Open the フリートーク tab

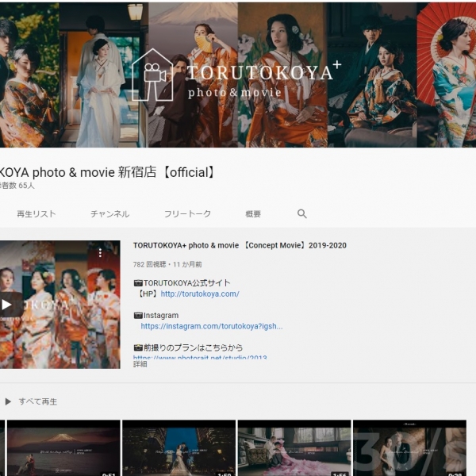pyautogui.click(x=187, y=214)
